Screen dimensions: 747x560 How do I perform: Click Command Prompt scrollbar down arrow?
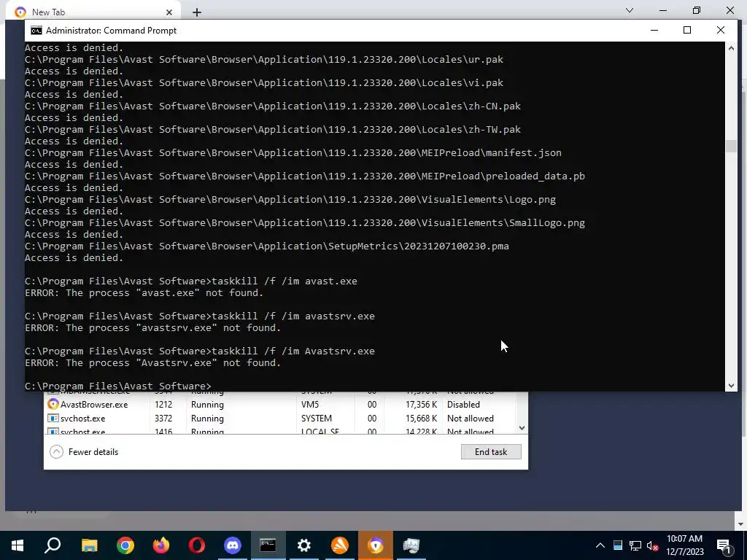tap(731, 386)
